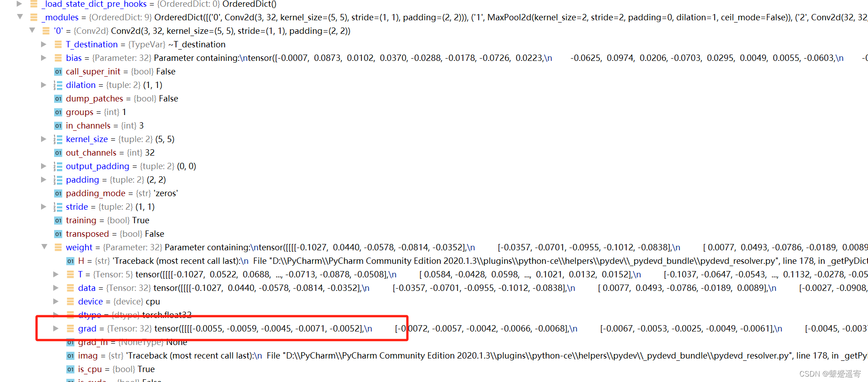The width and height of the screenshot is (868, 382).
Task: Click the object icon beside T_destination
Action: (58, 44)
